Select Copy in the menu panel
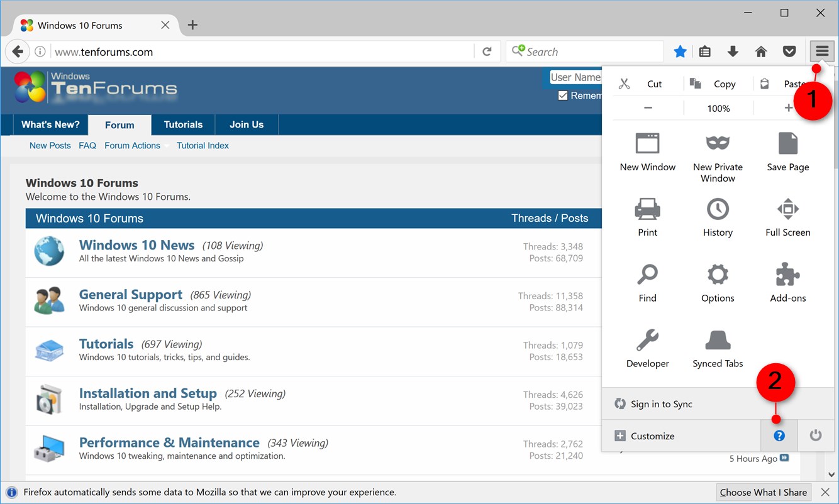The image size is (839, 504). pos(713,84)
